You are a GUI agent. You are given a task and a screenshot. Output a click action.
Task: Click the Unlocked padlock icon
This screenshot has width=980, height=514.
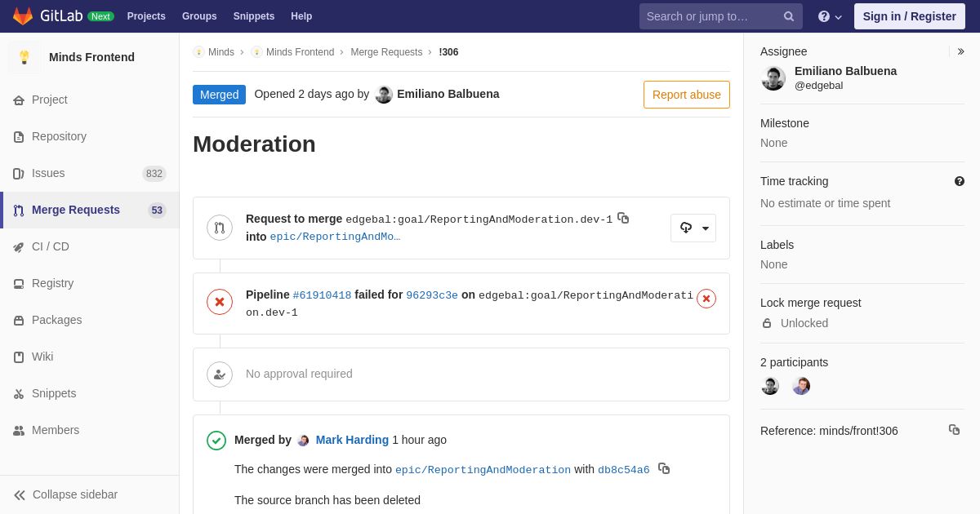coord(767,323)
